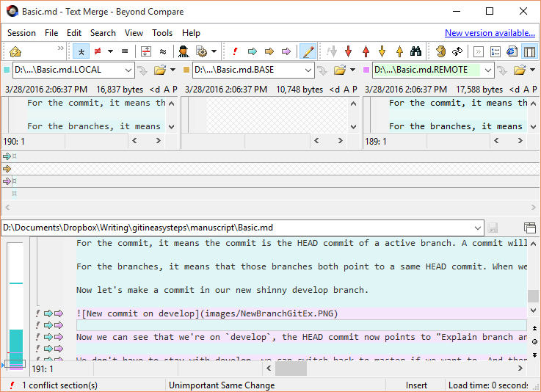The height and width of the screenshot is (392, 541).
Task: Take right with the pink arrow toolbar icon
Action: [x=286, y=52]
